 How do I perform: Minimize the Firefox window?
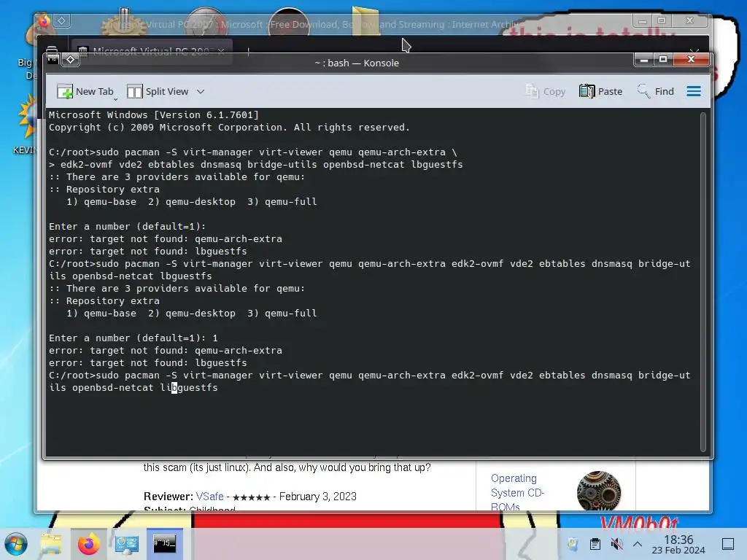pos(642,21)
